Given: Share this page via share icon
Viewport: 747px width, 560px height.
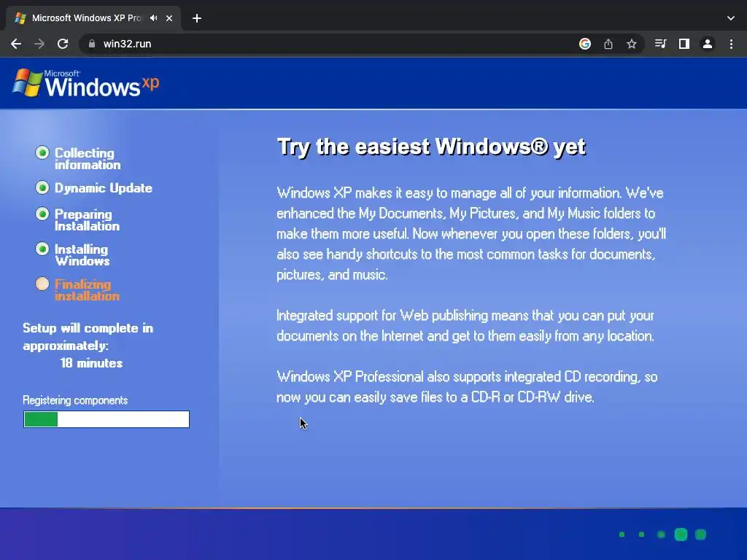Looking at the screenshot, I should (608, 44).
